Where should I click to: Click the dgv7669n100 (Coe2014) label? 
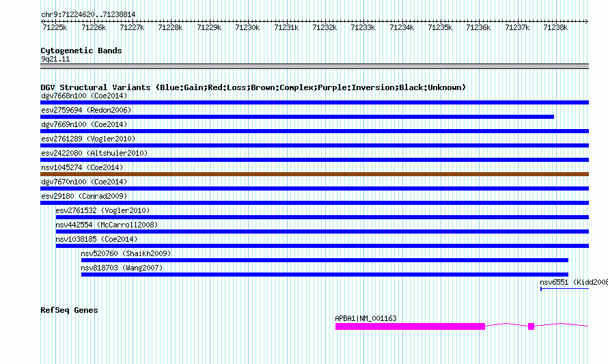(x=84, y=124)
